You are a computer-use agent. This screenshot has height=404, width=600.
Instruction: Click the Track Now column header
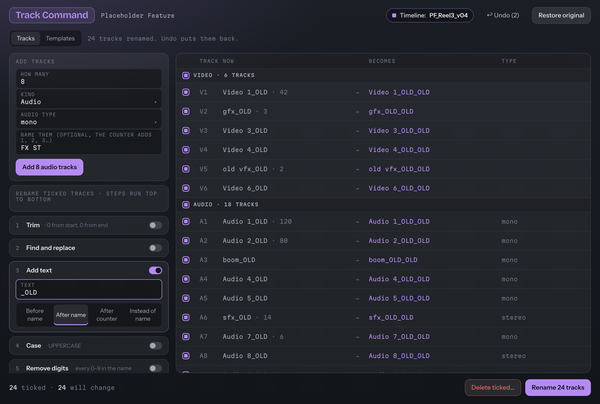tap(217, 61)
